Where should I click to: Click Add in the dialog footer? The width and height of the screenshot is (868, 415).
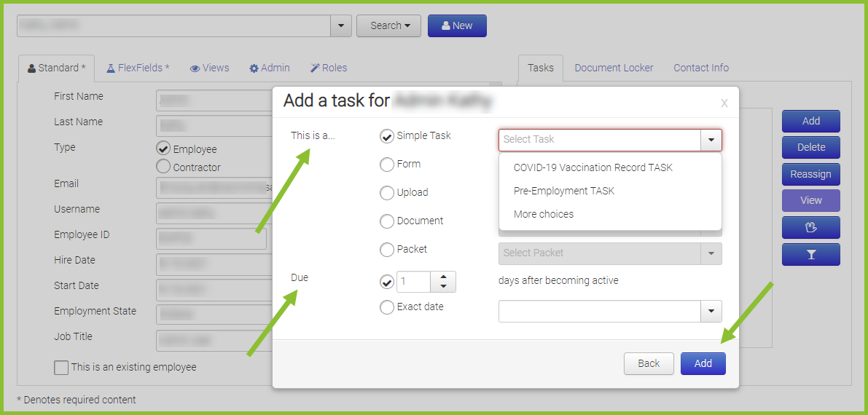(703, 363)
